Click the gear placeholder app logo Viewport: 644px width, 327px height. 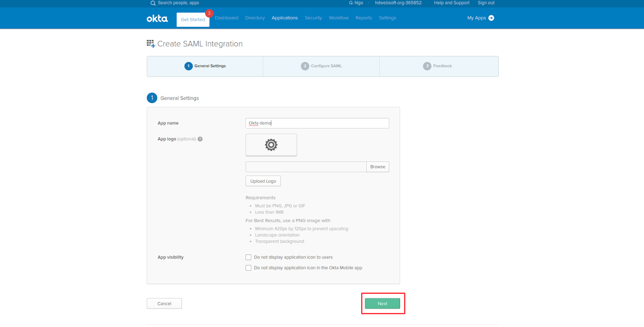click(271, 145)
